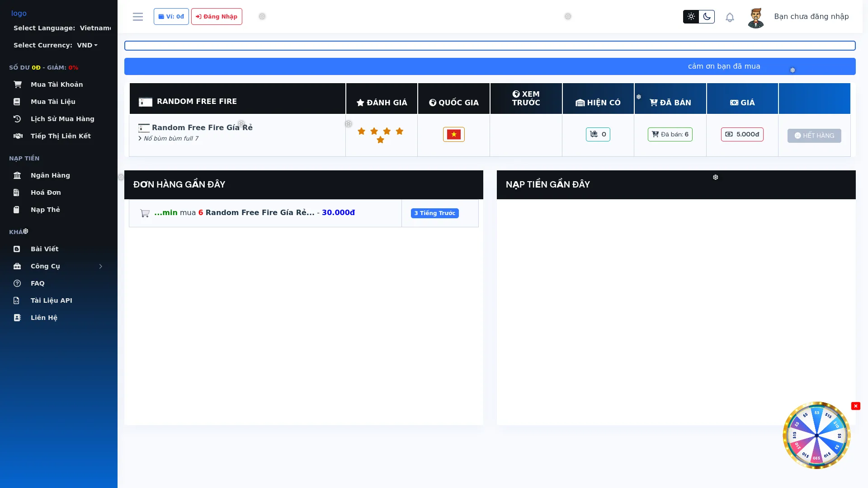Open the Select Currency VND dropdown
The width and height of the screenshot is (868, 488).
pyautogui.click(x=87, y=45)
